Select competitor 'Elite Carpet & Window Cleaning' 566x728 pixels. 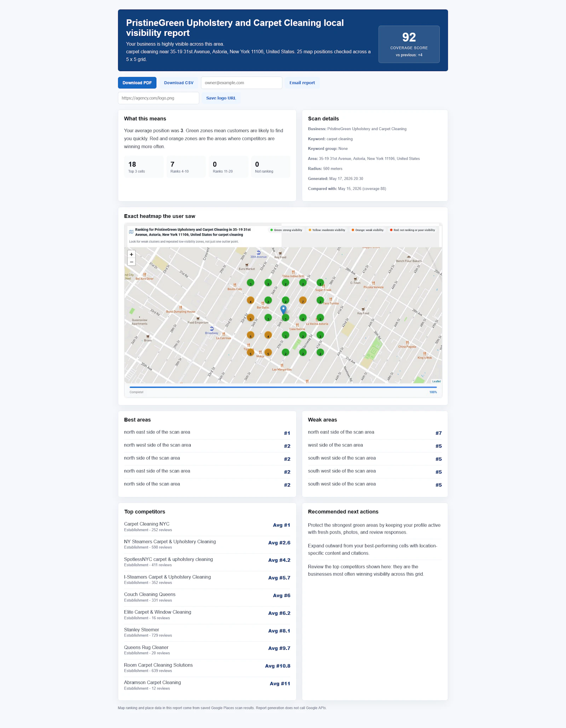click(x=207, y=615)
